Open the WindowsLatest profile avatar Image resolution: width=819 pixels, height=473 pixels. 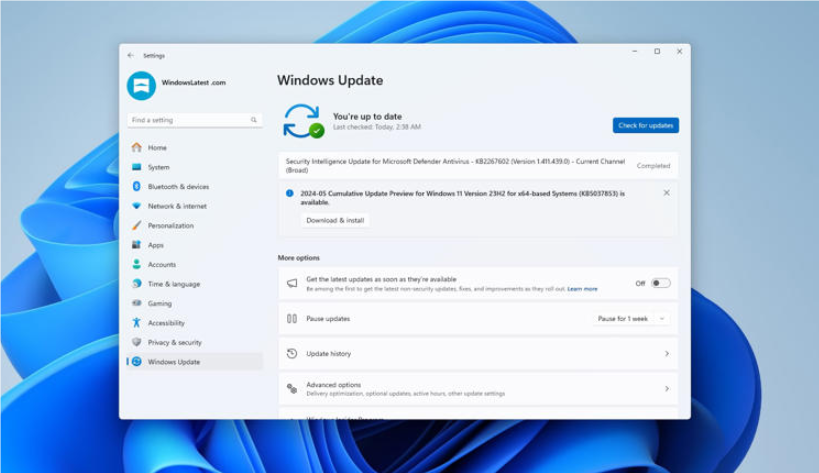tap(142, 86)
